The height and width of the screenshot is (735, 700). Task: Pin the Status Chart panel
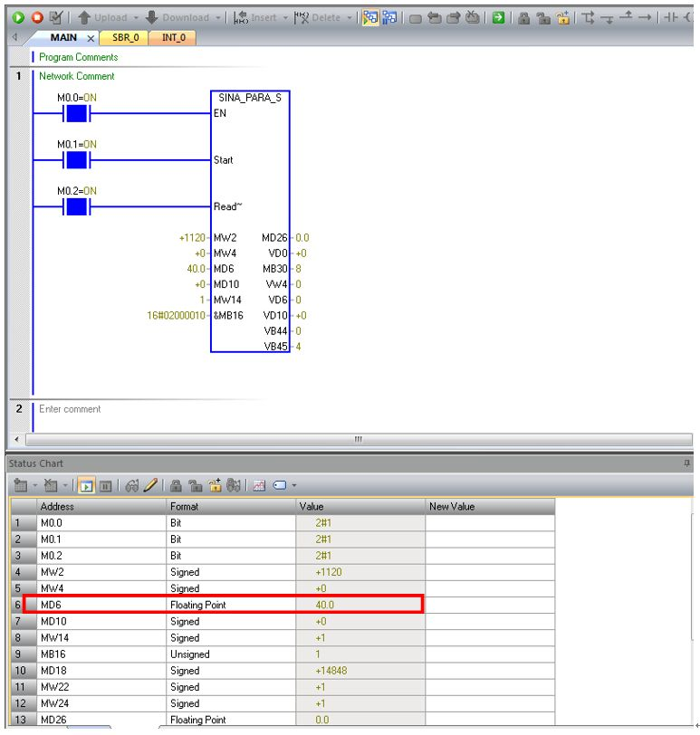coord(687,463)
